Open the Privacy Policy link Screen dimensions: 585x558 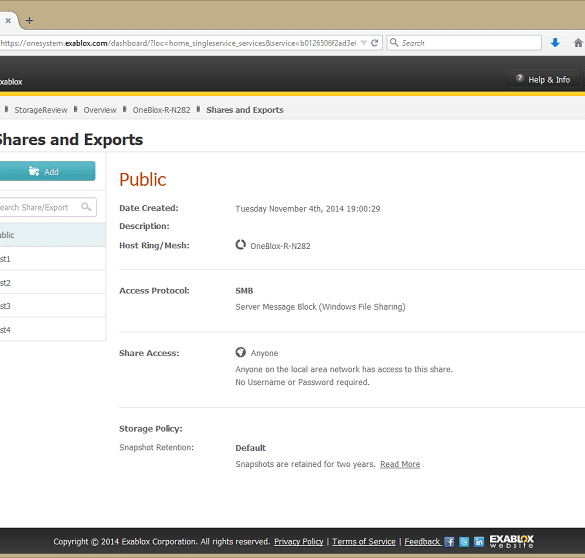(x=298, y=542)
